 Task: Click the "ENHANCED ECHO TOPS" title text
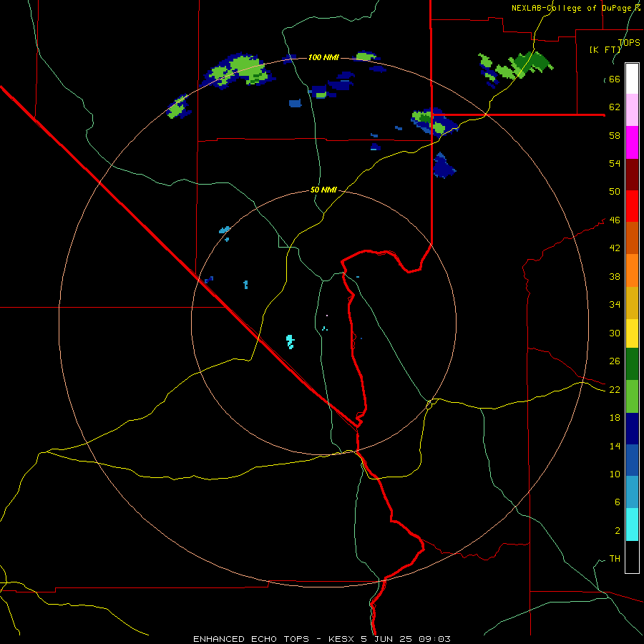click(x=251, y=639)
